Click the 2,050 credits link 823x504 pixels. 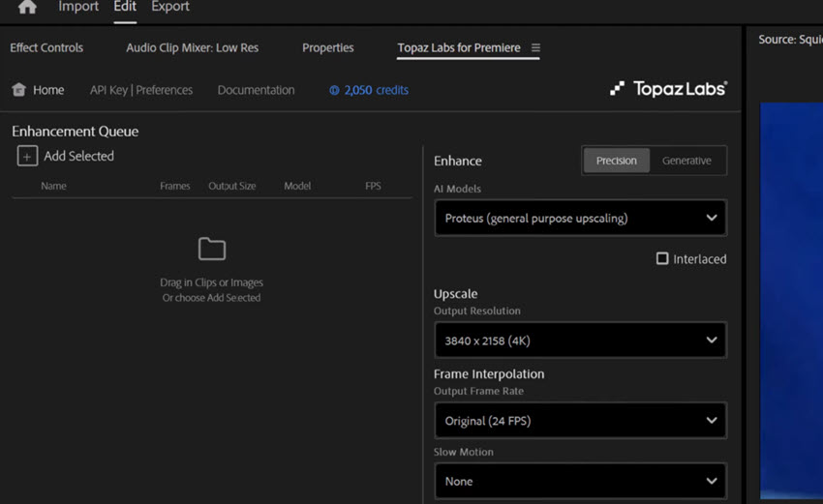376,90
